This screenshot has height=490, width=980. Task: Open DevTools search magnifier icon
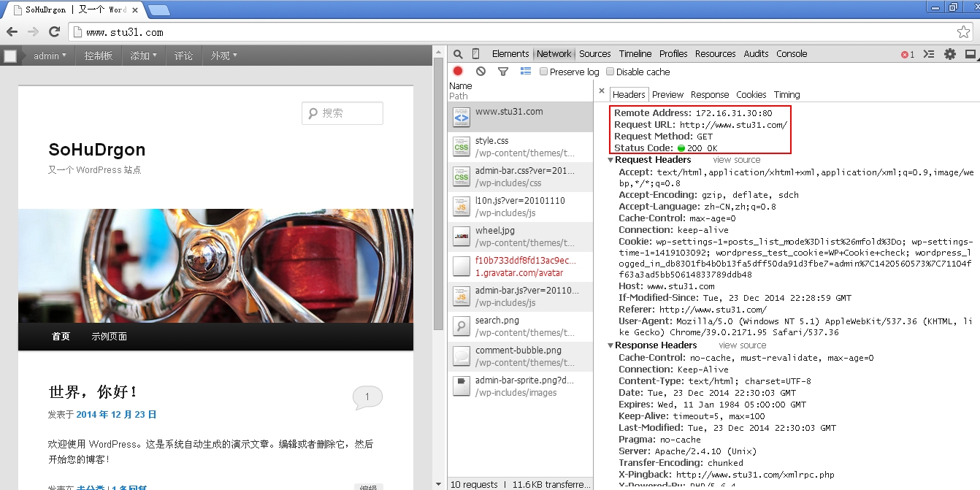click(458, 54)
